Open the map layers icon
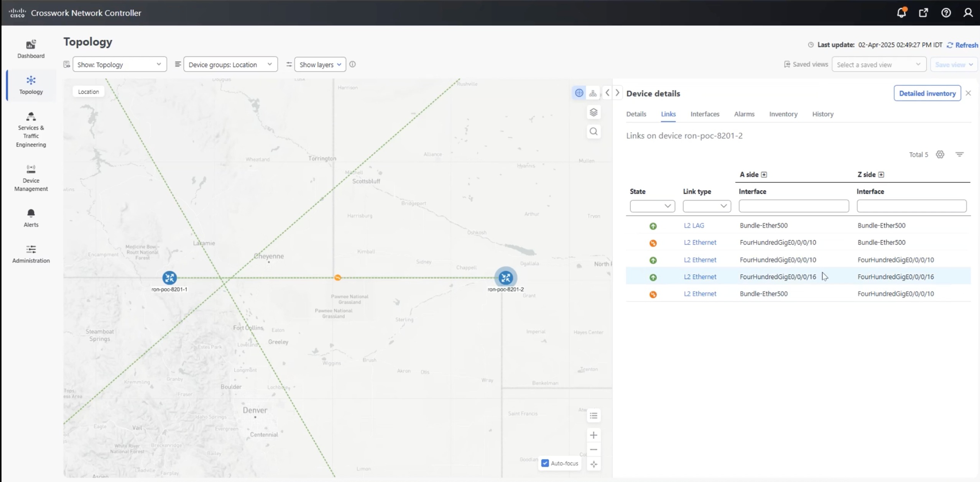 [594, 112]
